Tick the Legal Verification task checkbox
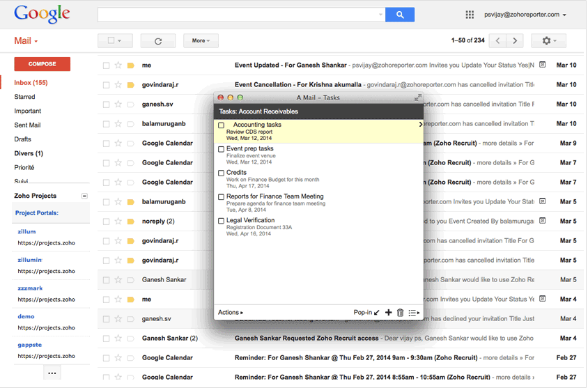Screen dimensions: 588x388 tap(222, 221)
